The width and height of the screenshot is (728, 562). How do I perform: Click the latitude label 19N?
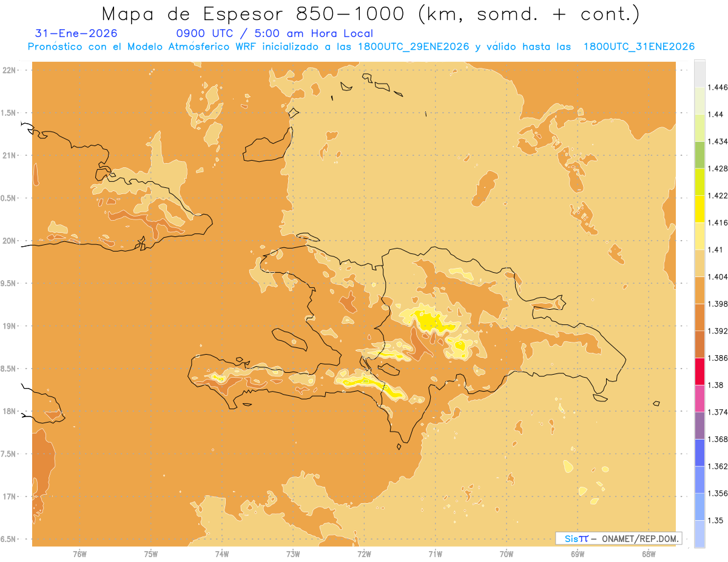(x=9, y=326)
